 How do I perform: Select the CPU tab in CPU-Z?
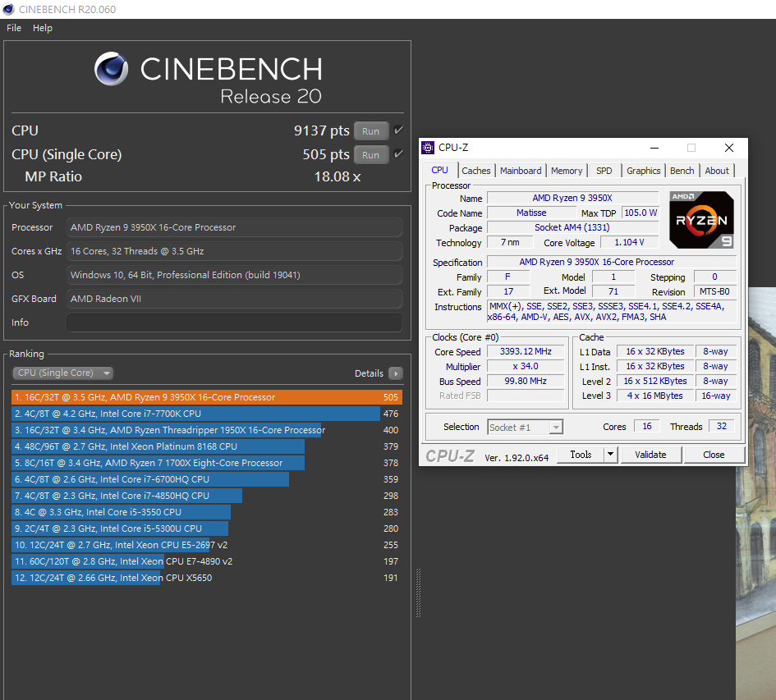(x=439, y=170)
